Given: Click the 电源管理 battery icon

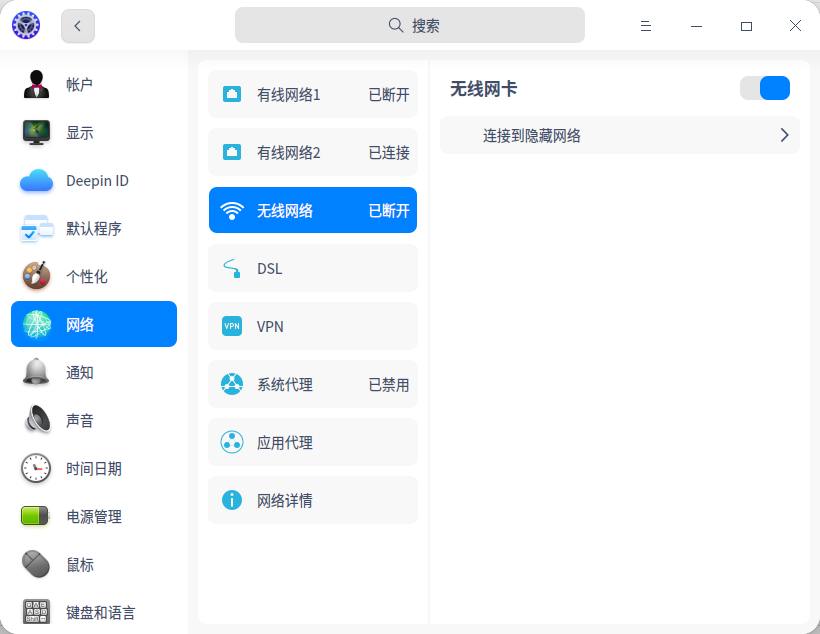Looking at the screenshot, I should coord(35,516).
